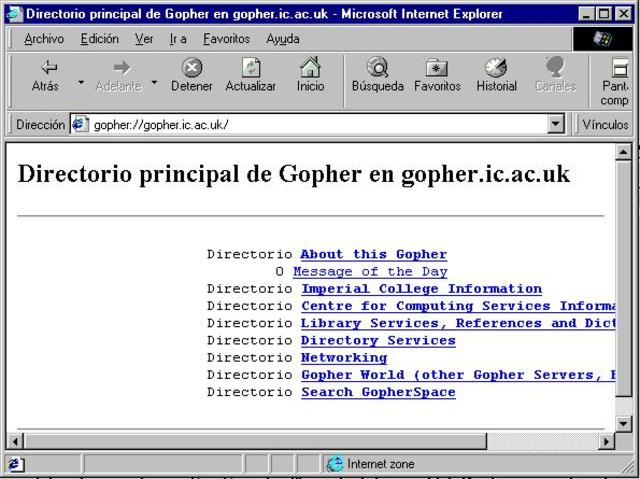Click the IE icon in the status bar
The height and width of the screenshot is (479, 640).
coord(16,464)
